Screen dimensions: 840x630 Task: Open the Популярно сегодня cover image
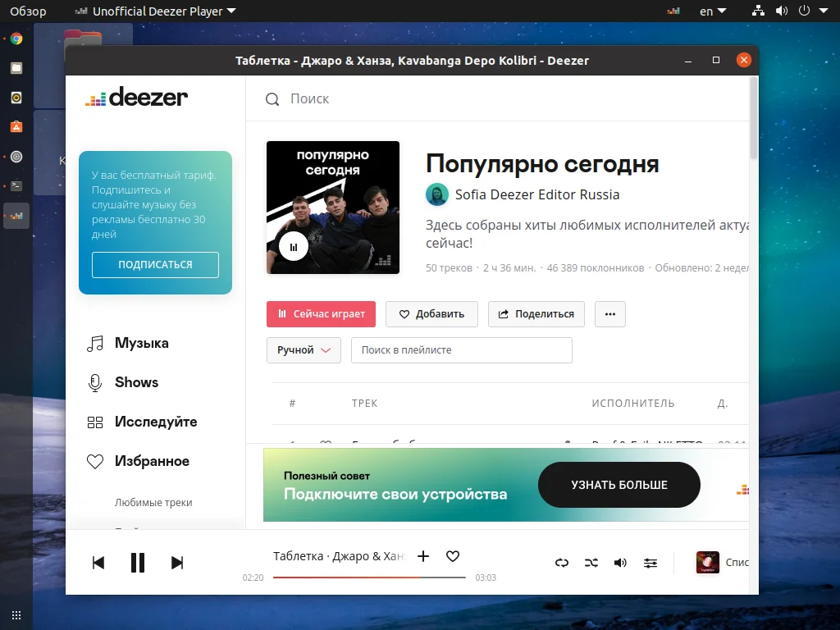click(x=333, y=208)
